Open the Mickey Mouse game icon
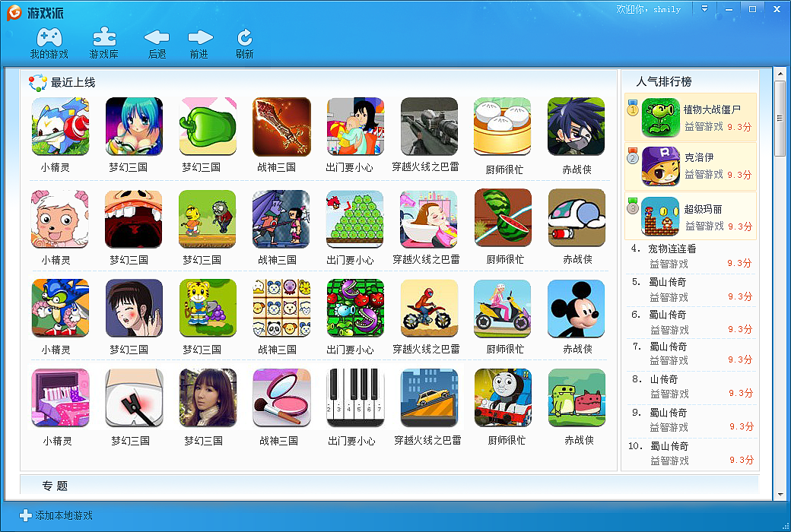 click(x=576, y=308)
